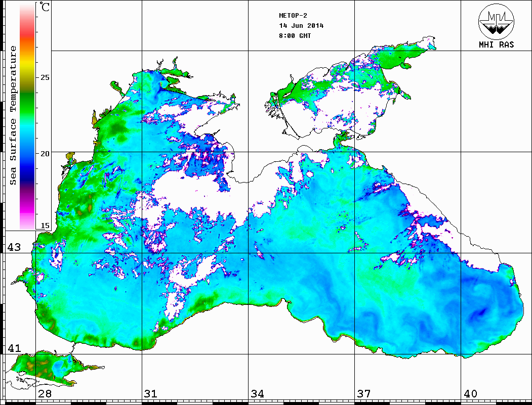Click the 'MHI RAS' label text

(x=496, y=44)
